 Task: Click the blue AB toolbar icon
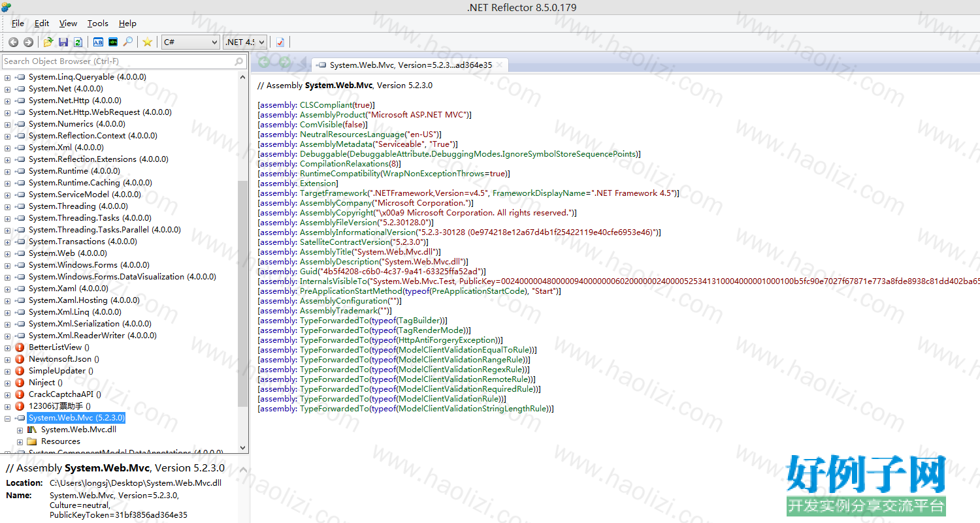[98, 42]
